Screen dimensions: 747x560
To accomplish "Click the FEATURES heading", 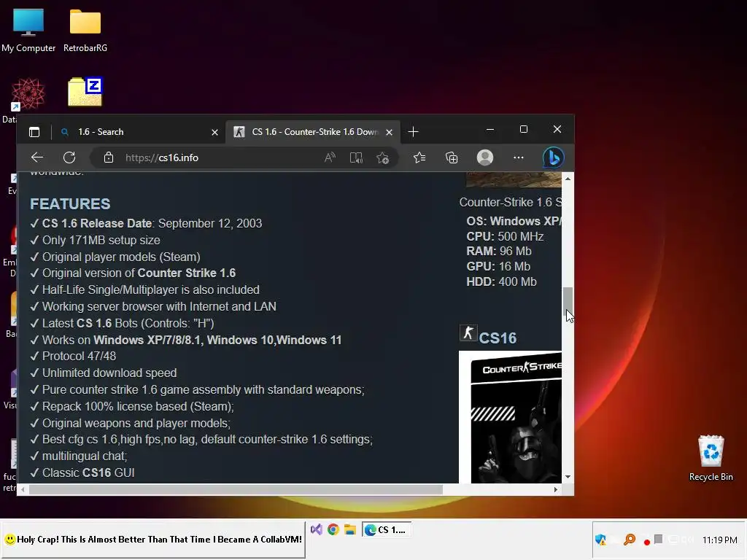I will 70,204.
